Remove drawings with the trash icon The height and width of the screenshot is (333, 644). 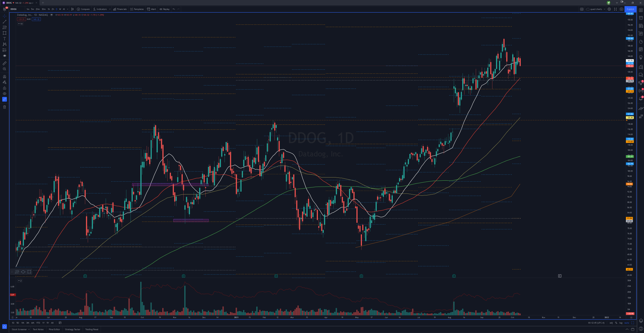(4, 107)
